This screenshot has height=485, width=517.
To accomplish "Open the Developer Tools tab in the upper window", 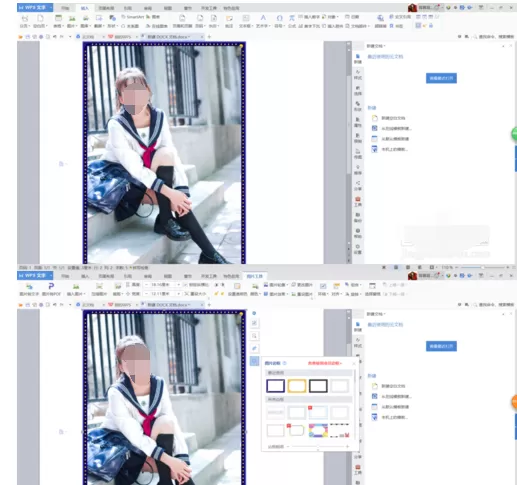I will pos(209,8).
